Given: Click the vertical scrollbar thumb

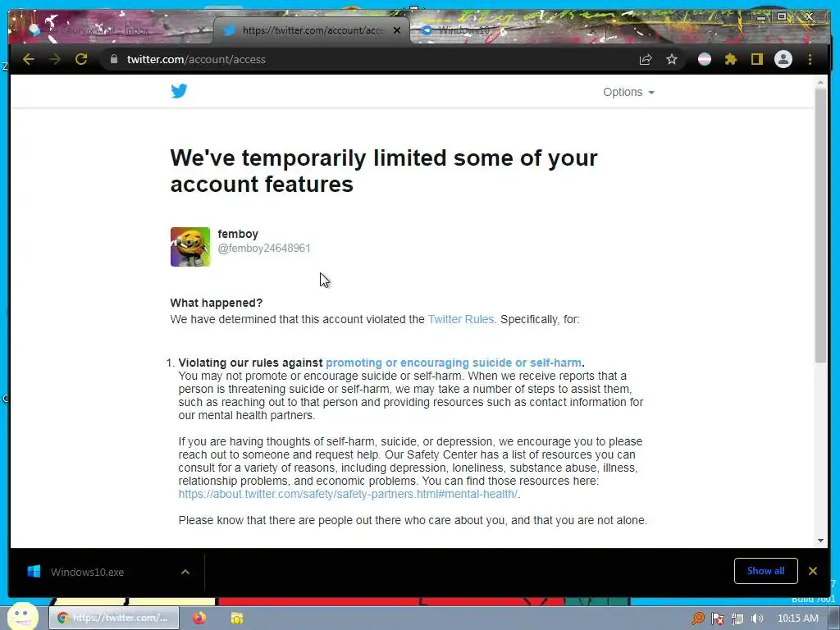Looking at the screenshot, I should 820,225.
